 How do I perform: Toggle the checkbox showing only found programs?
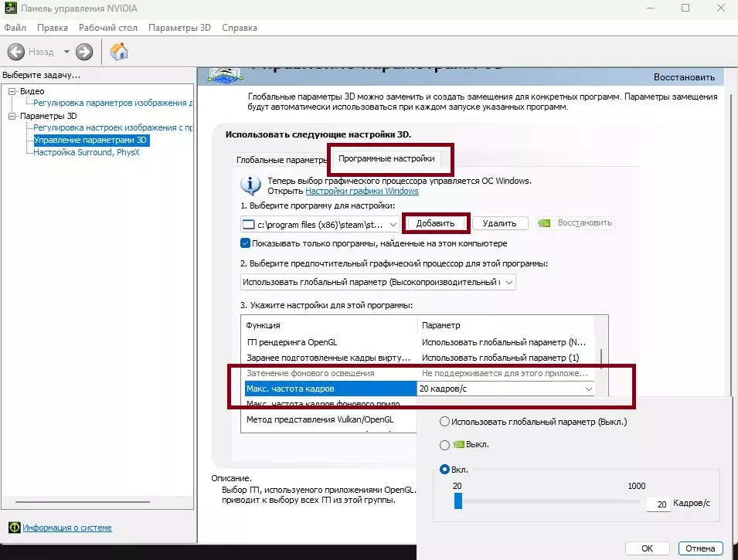(x=245, y=243)
